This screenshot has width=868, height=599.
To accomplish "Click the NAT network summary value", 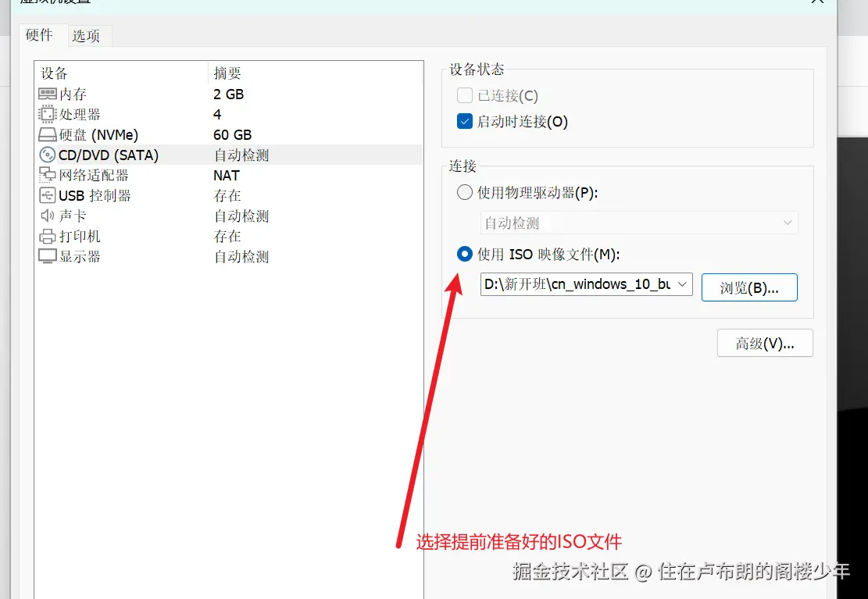I will [227, 176].
